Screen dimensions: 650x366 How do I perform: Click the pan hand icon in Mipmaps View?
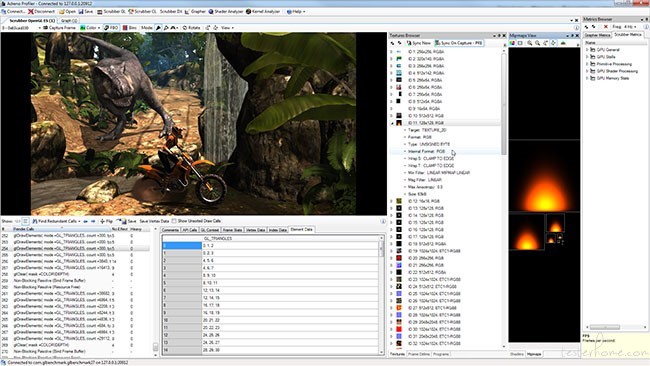[x=553, y=43]
